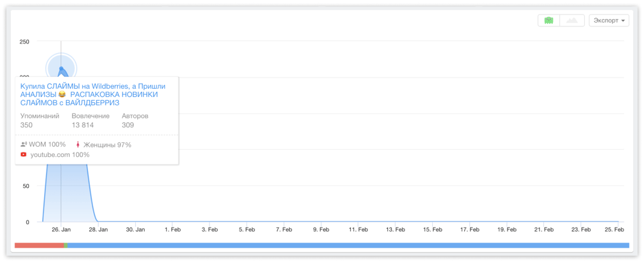Viewport: 644px width, 264px height.
Task: Click the 11. Feb axis label
Action: 358,230
